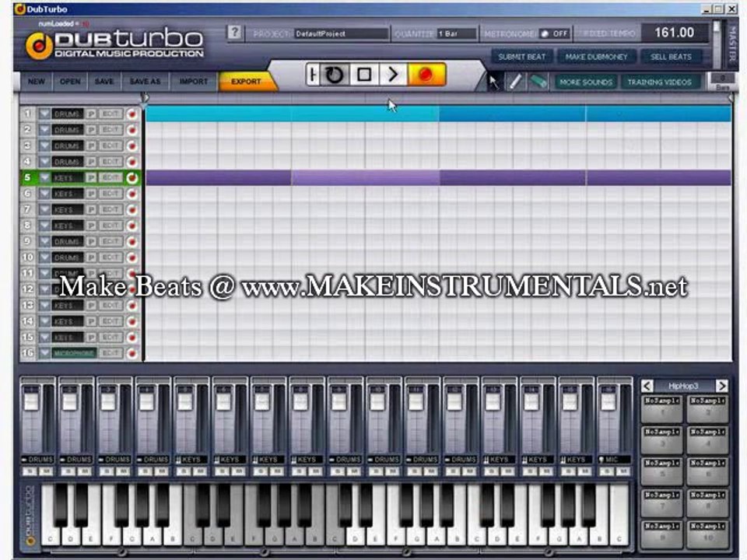Screen dimensions: 747x560
Task: Start playback with the play arrow
Action: pos(393,75)
